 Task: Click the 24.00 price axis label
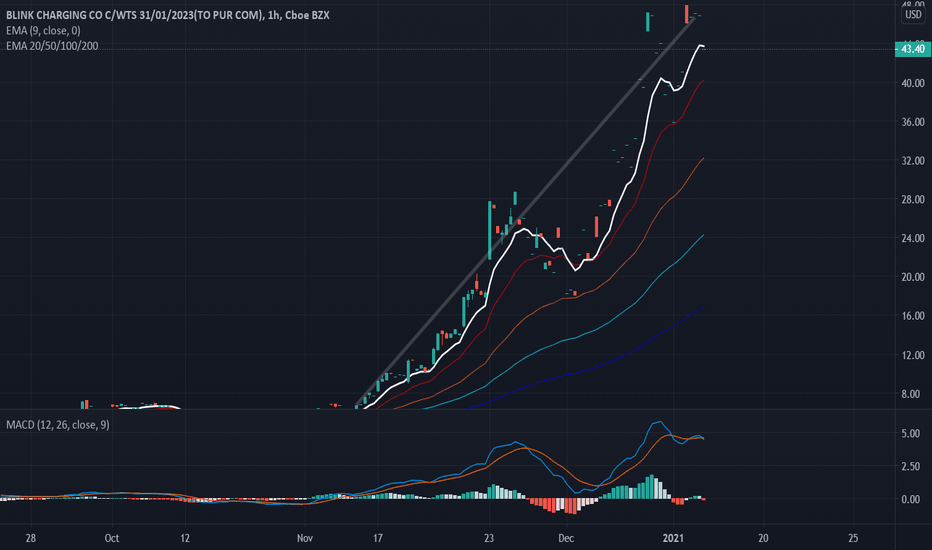(x=913, y=238)
